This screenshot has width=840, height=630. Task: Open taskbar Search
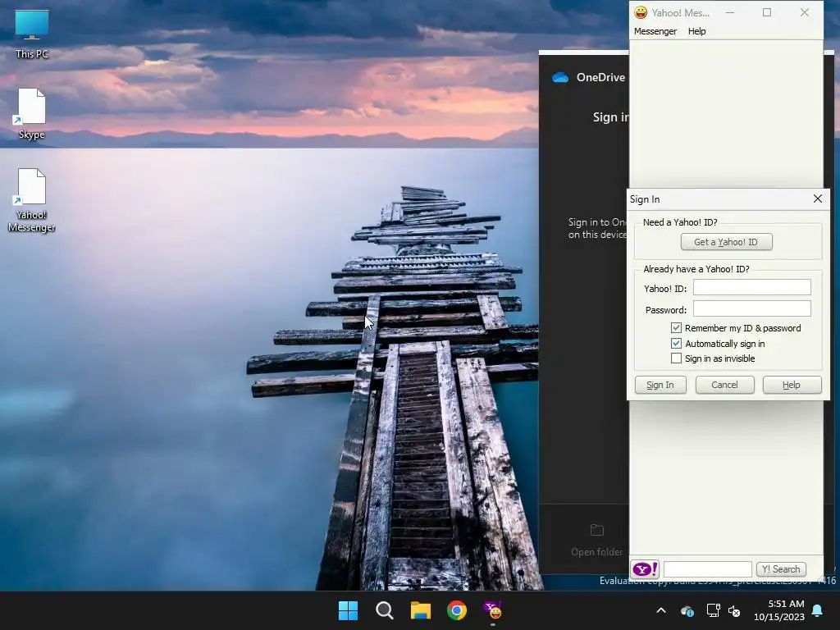coord(384,610)
